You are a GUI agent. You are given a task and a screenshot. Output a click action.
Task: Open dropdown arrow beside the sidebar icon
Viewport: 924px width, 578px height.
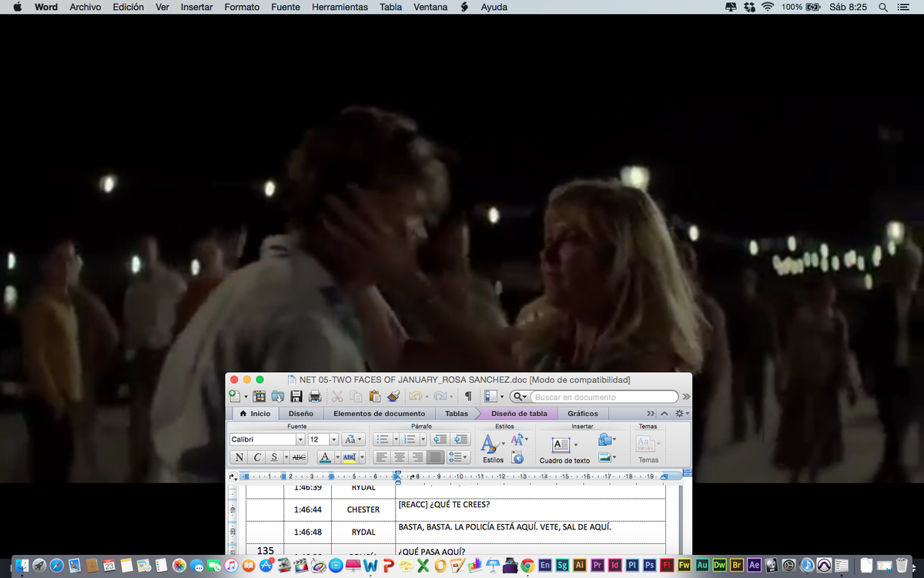502,397
